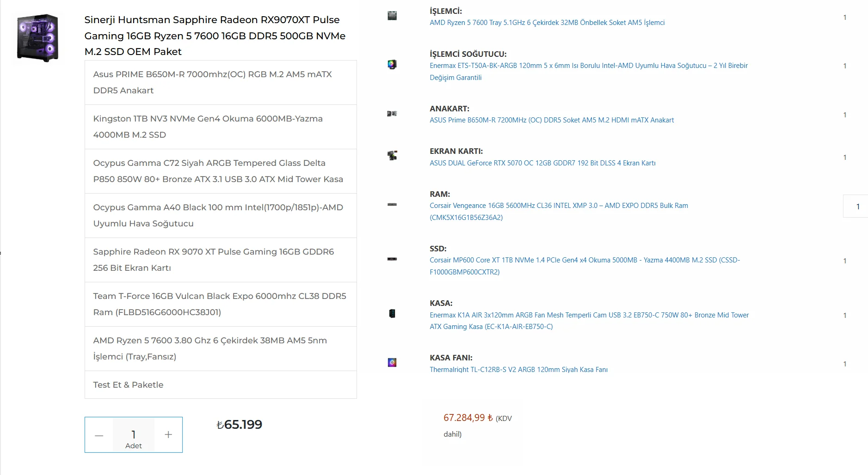Click the KASA: category heading
Viewport: 868px width, 475px height.
pyautogui.click(x=441, y=303)
